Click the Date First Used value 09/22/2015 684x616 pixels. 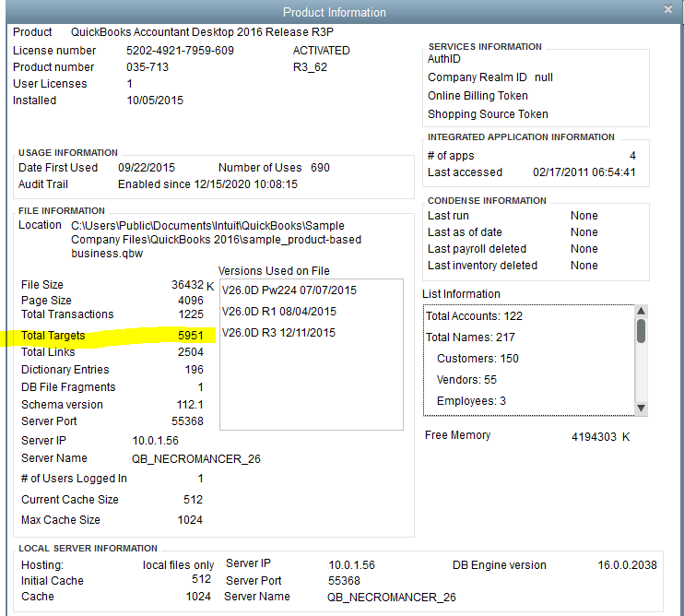pos(147,168)
